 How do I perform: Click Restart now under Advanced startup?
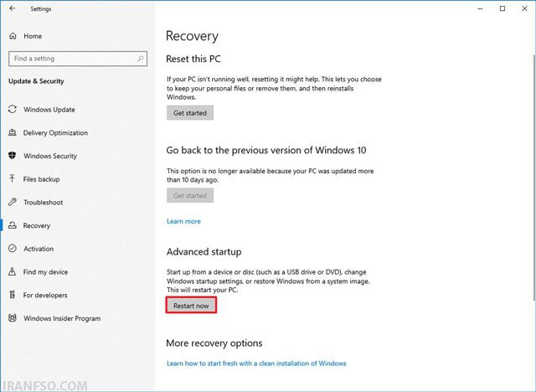[191, 306]
